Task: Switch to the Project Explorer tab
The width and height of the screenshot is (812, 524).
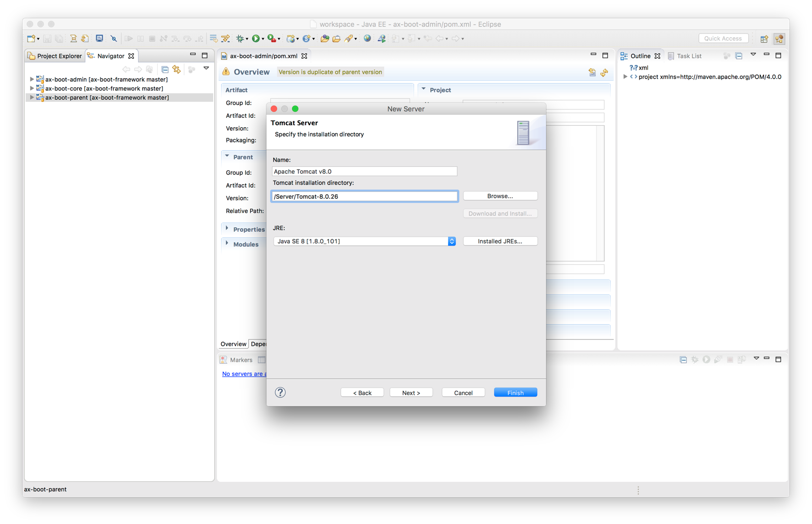Action: pyautogui.click(x=55, y=56)
